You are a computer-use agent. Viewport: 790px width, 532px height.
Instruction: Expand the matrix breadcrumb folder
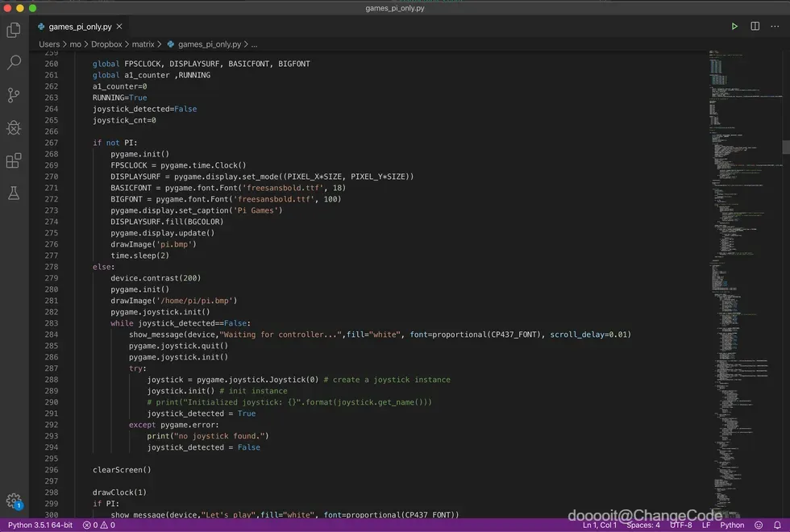pos(143,44)
